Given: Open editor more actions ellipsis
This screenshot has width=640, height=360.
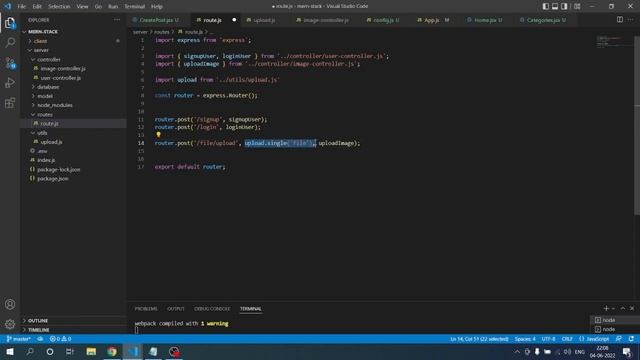Looking at the screenshot, I should click(x=631, y=20).
